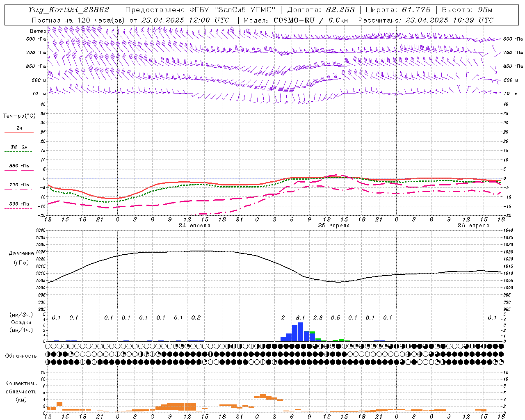
Task: Click the 850 гПа temperature legend label
Action: click(x=19, y=166)
